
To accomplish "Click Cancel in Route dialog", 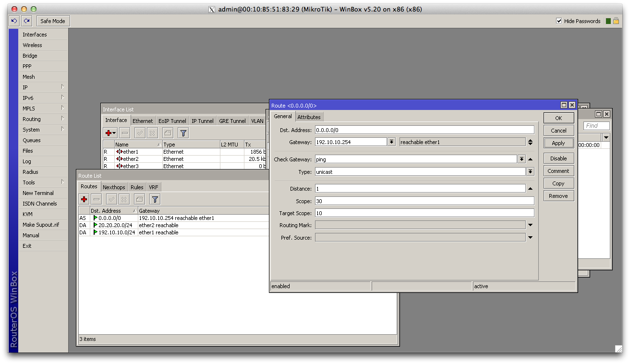I will click(x=558, y=131).
